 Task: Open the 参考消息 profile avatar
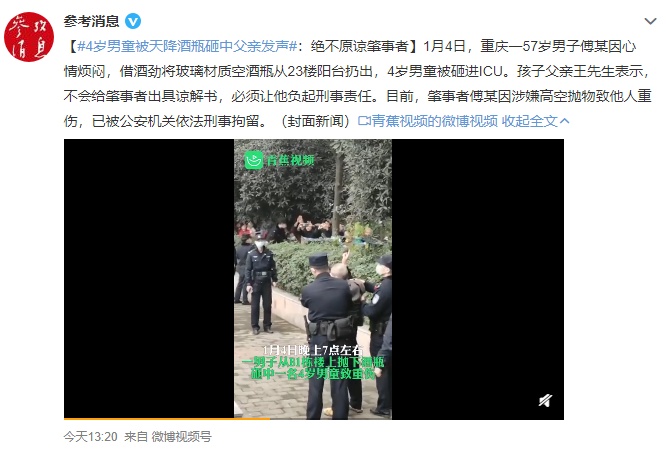(x=29, y=37)
